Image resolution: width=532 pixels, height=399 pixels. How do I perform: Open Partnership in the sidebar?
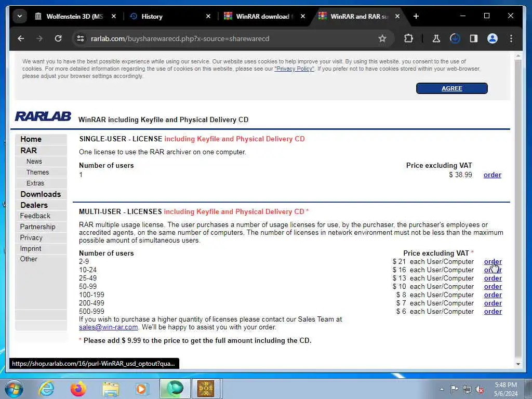[x=37, y=227]
